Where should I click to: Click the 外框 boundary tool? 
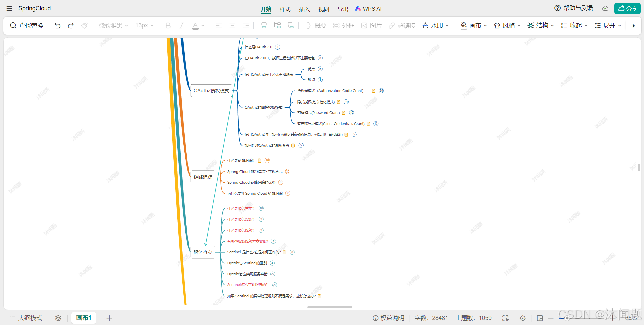(x=344, y=26)
